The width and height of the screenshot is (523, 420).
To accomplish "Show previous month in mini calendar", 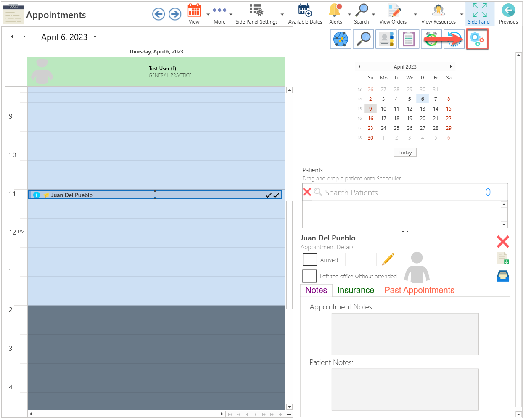I will click(x=359, y=66).
